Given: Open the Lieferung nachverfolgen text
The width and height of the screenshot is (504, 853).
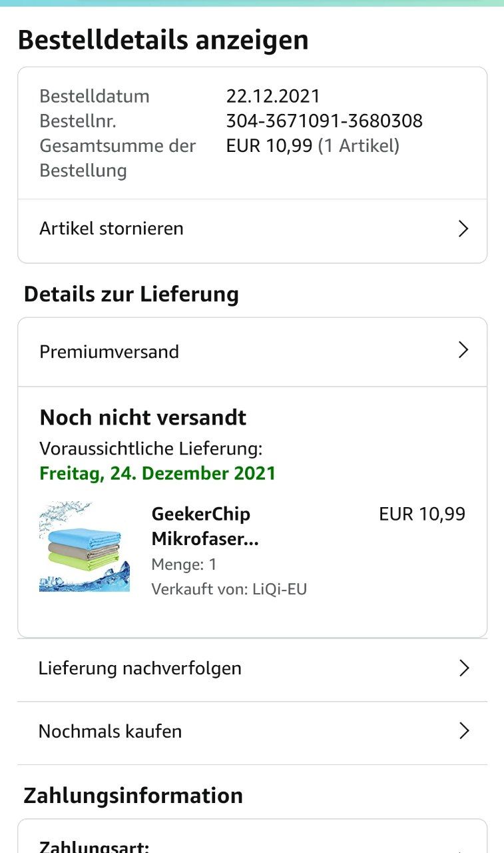Looking at the screenshot, I should (140, 668).
